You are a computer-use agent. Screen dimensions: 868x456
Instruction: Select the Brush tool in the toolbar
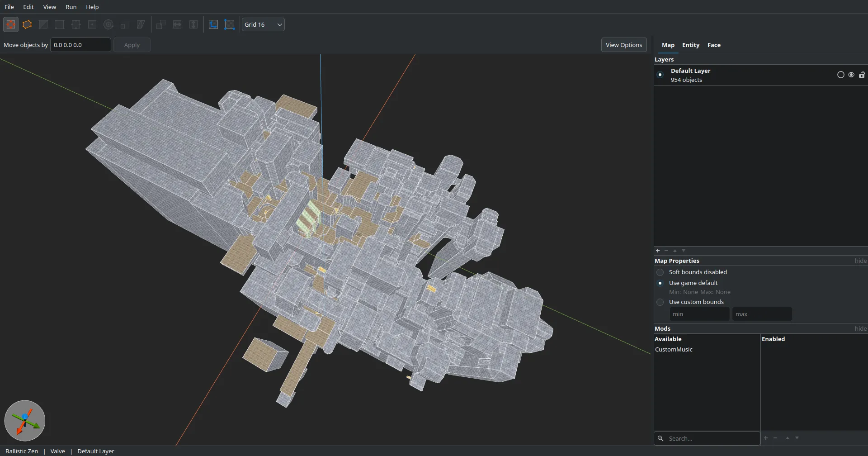tap(27, 24)
